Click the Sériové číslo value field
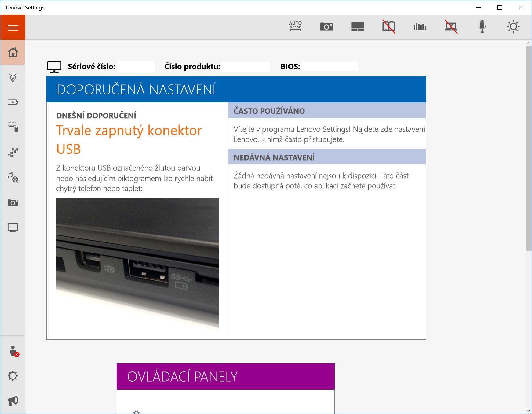The width and height of the screenshot is (532, 414). coord(136,66)
